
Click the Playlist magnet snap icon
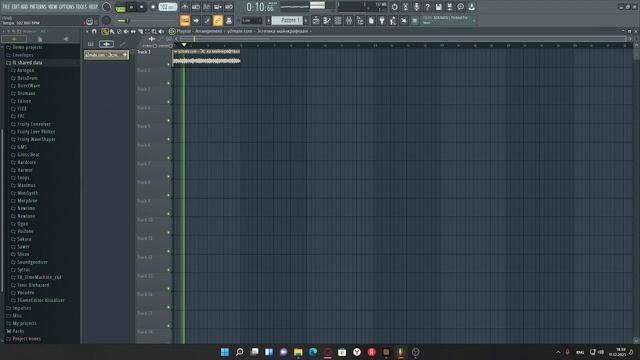click(94, 31)
